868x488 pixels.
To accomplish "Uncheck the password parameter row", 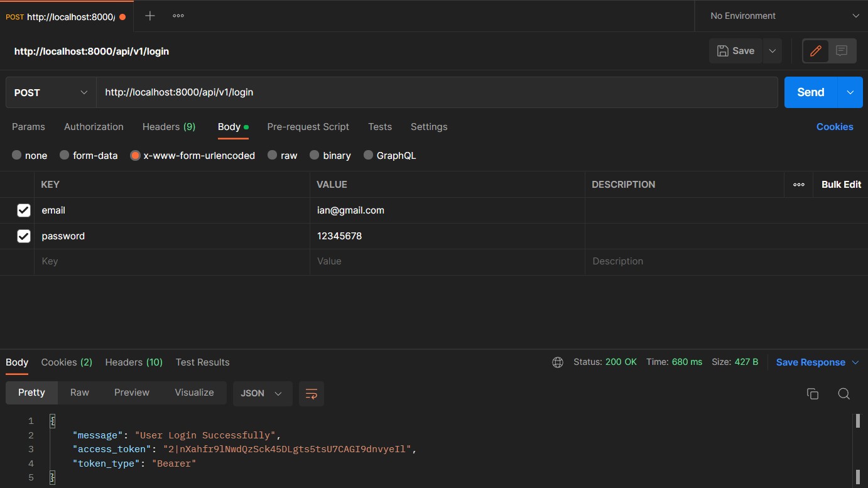I will coord(23,236).
